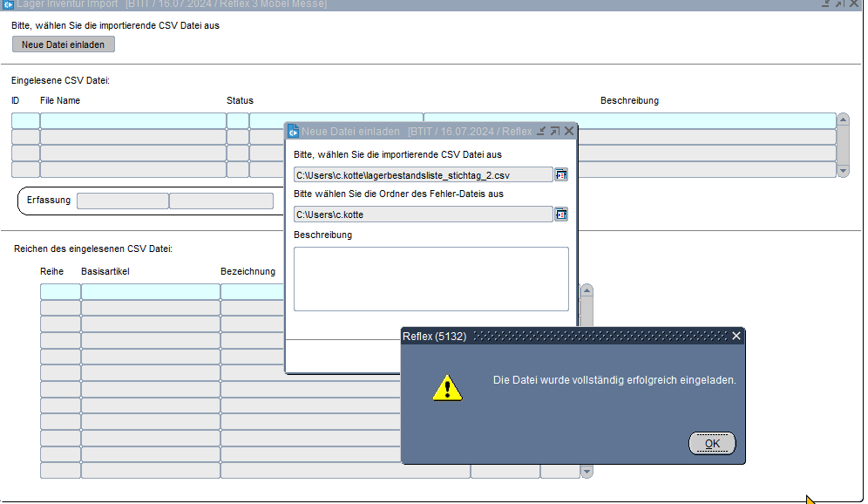
Task: Click the Beschreibung text area
Action: 431,278
